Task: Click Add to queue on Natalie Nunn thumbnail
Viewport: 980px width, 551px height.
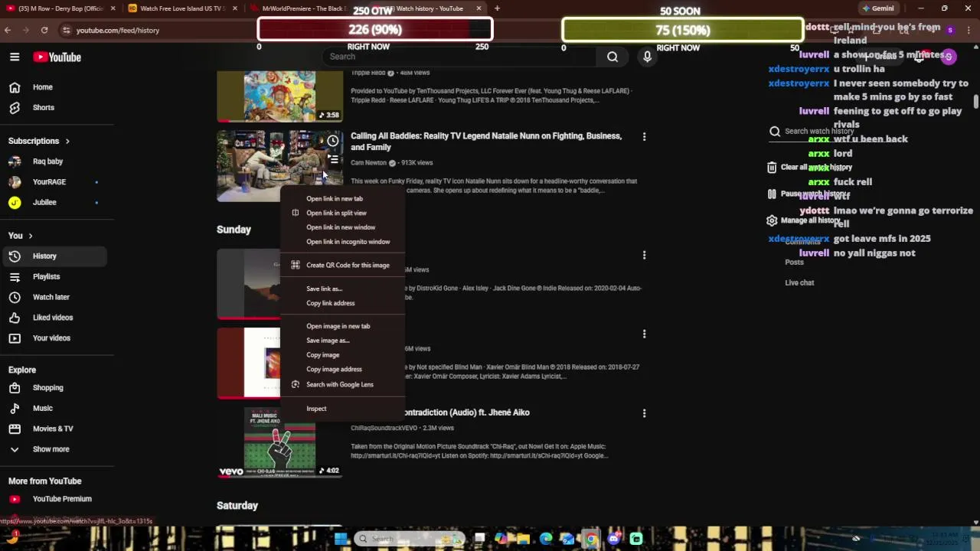Action: (x=333, y=159)
